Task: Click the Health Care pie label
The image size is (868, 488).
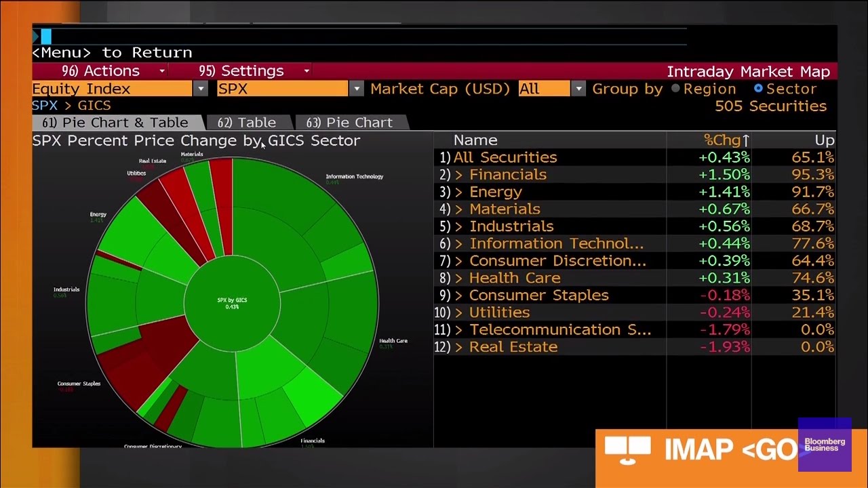Action: click(393, 341)
